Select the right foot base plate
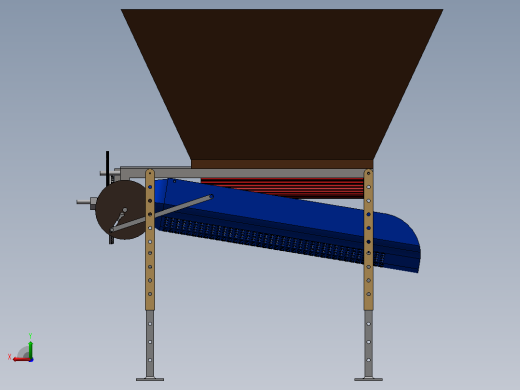The width and height of the screenshot is (520, 390). tap(368, 379)
